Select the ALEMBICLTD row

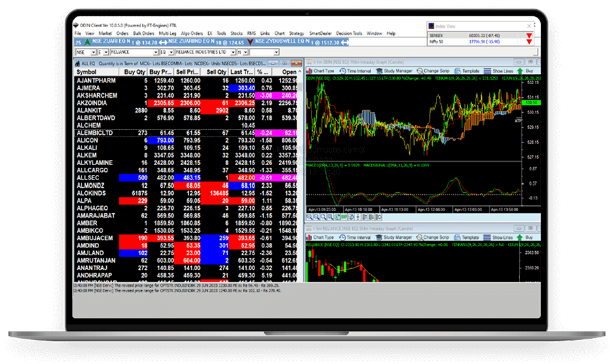(186, 133)
